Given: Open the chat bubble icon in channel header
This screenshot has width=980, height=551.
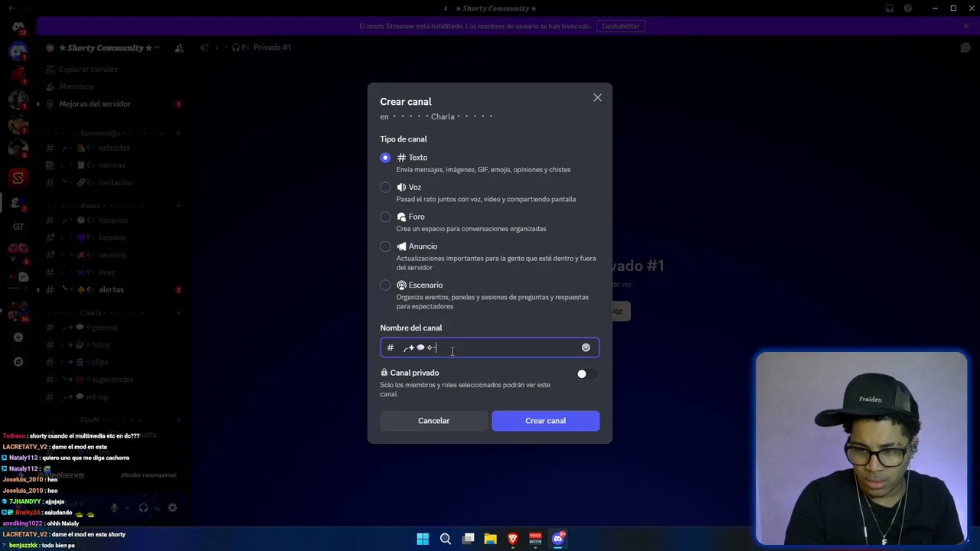Looking at the screenshot, I should [965, 47].
